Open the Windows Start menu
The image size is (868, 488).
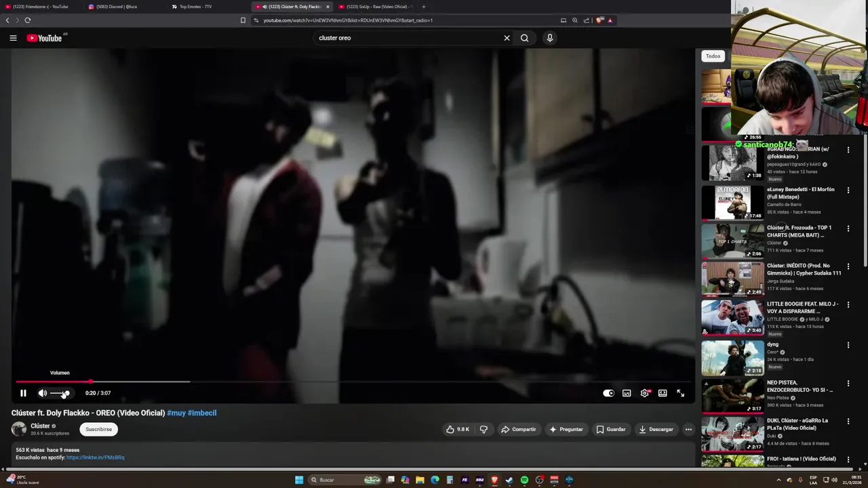click(x=299, y=480)
